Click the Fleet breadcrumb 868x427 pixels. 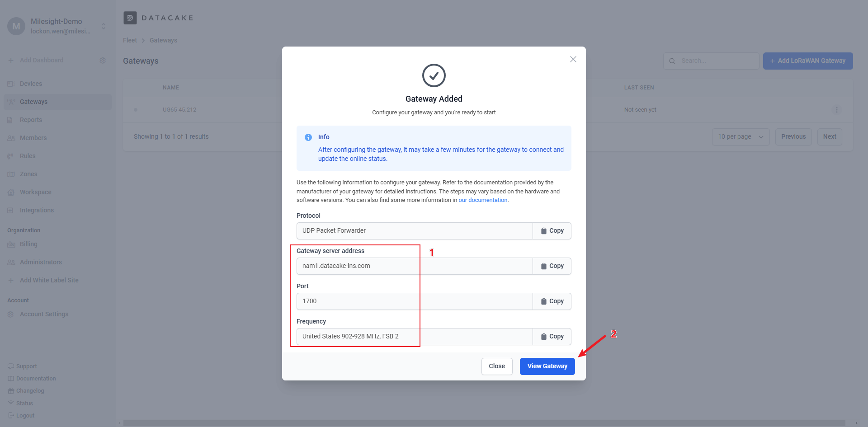[130, 40]
